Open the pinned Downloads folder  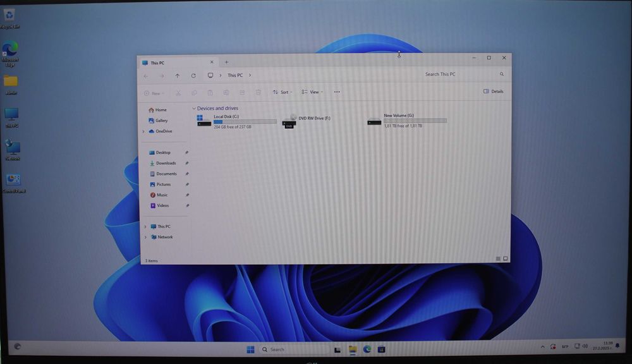point(163,163)
